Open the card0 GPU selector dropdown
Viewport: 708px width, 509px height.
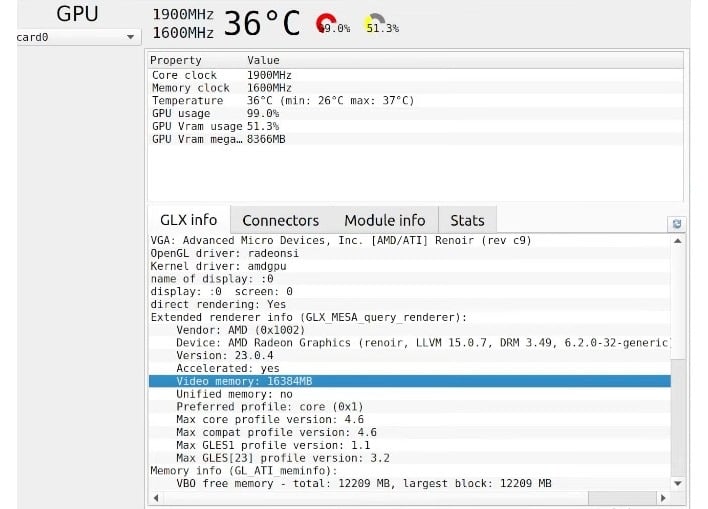pos(79,37)
